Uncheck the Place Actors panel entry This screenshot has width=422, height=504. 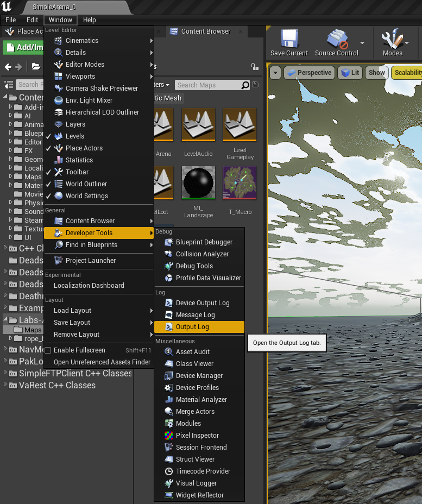(84, 148)
